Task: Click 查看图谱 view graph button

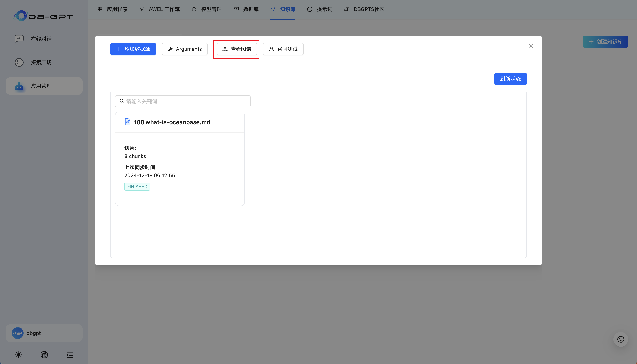Action: 237,49
